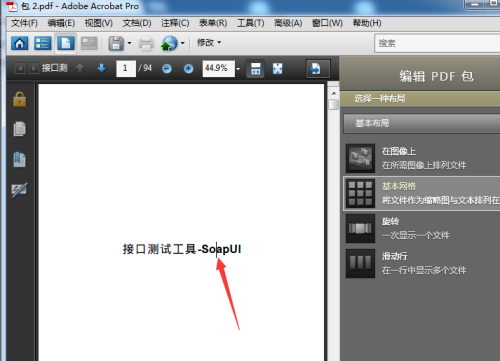Expand the 选择一种布局 section header

[x=420, y=98]
